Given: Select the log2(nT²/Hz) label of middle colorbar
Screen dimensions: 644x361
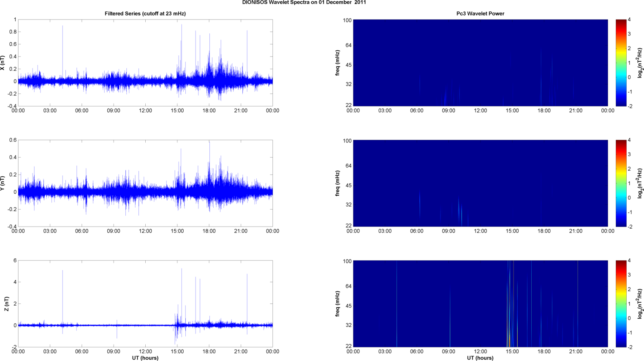Looking at the screenshot, I should click(640, 183).
